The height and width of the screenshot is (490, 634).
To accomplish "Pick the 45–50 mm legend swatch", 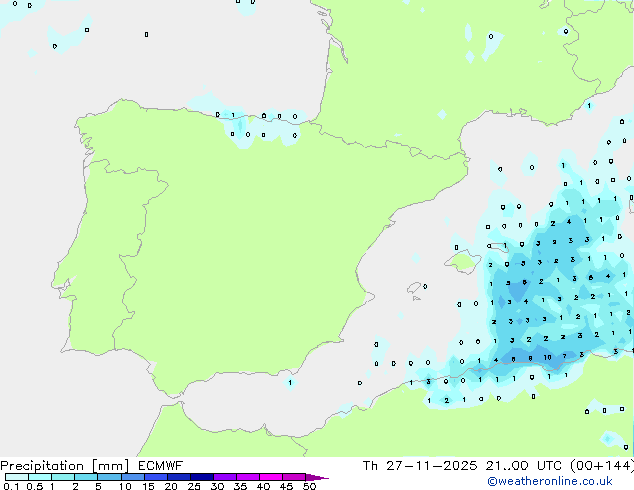I will click(294, 477).
